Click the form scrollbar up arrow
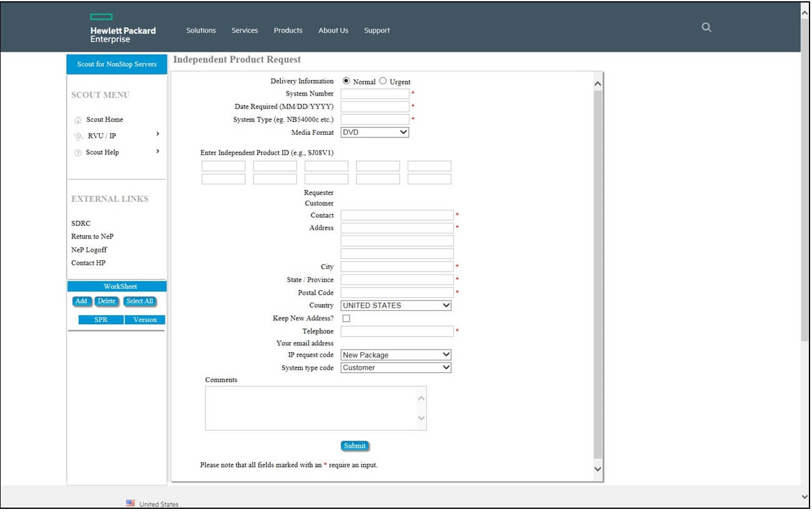Screen dimensions: 812x512 [x=598, y=84]
